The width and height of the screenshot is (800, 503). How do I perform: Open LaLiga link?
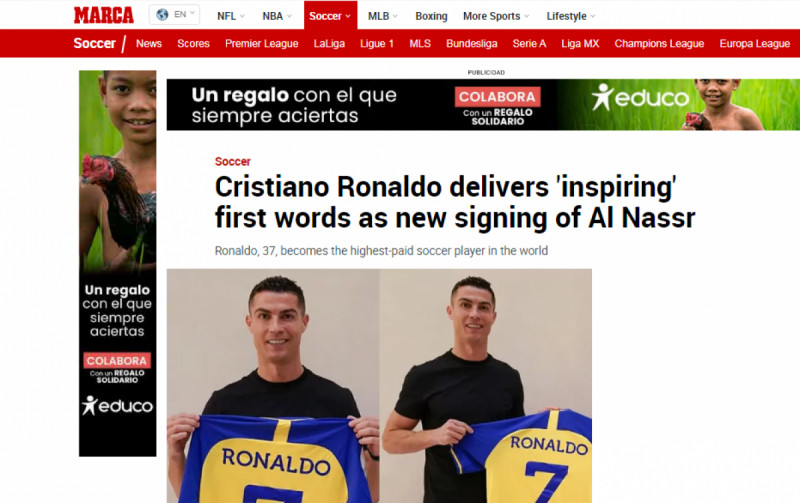(329, 44)
